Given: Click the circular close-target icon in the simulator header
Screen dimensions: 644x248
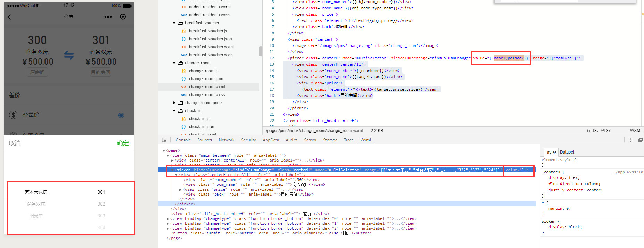Looking at the screenshot, I should tap(123, 17).
